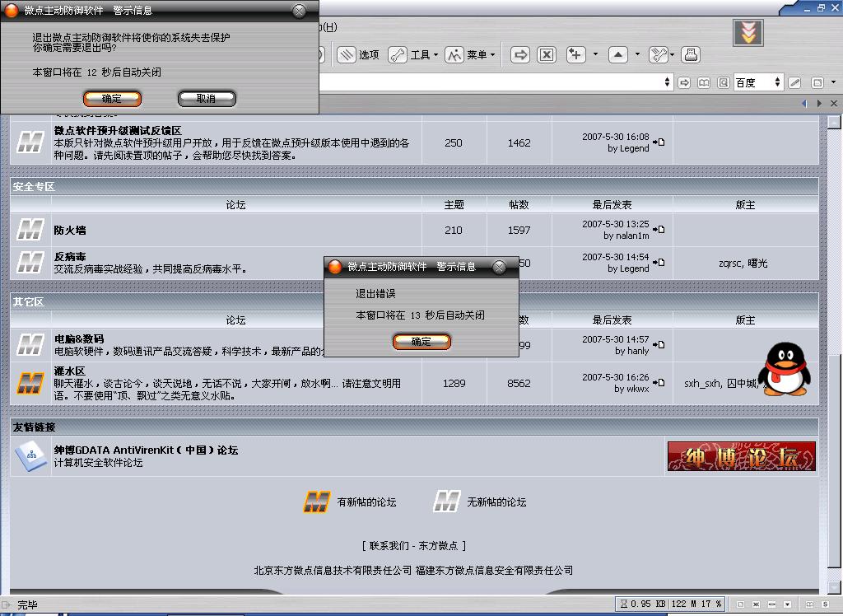Click the QQ penguin icon

(785, 369)
